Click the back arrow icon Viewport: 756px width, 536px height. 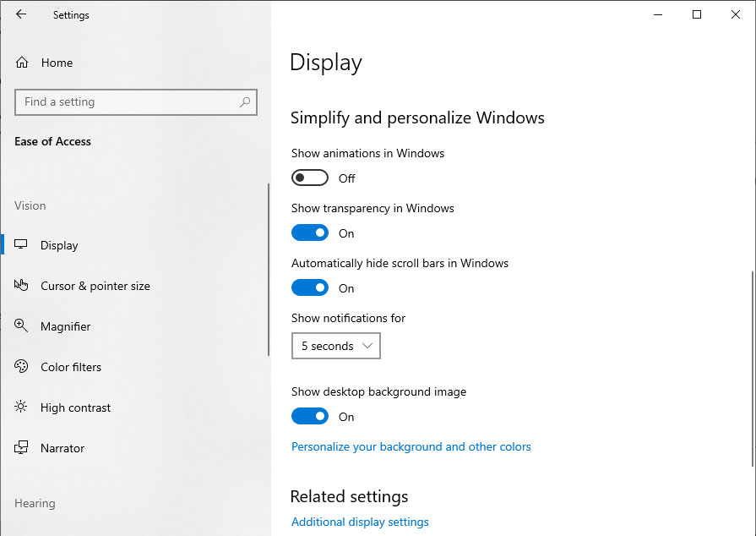(x=21, y=14)
